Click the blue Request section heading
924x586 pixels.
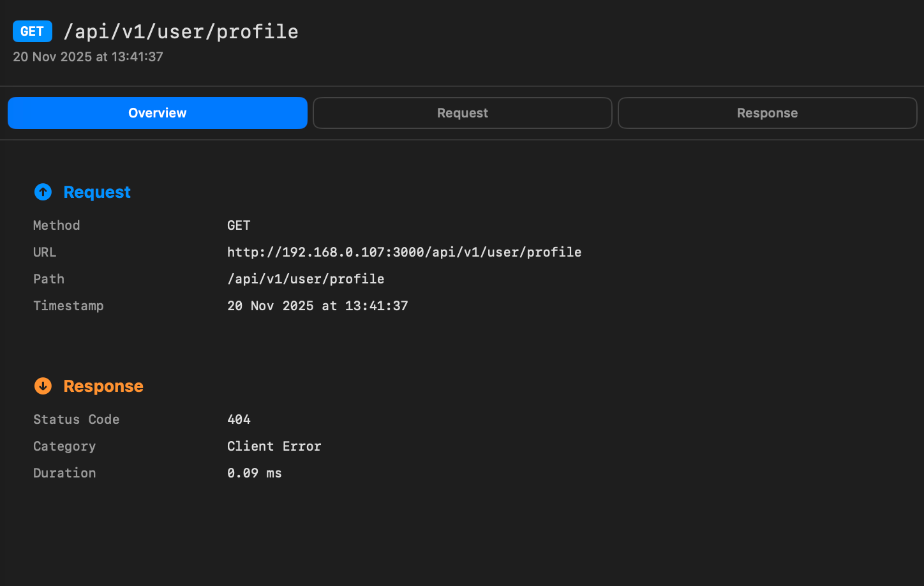pos(97,192)
